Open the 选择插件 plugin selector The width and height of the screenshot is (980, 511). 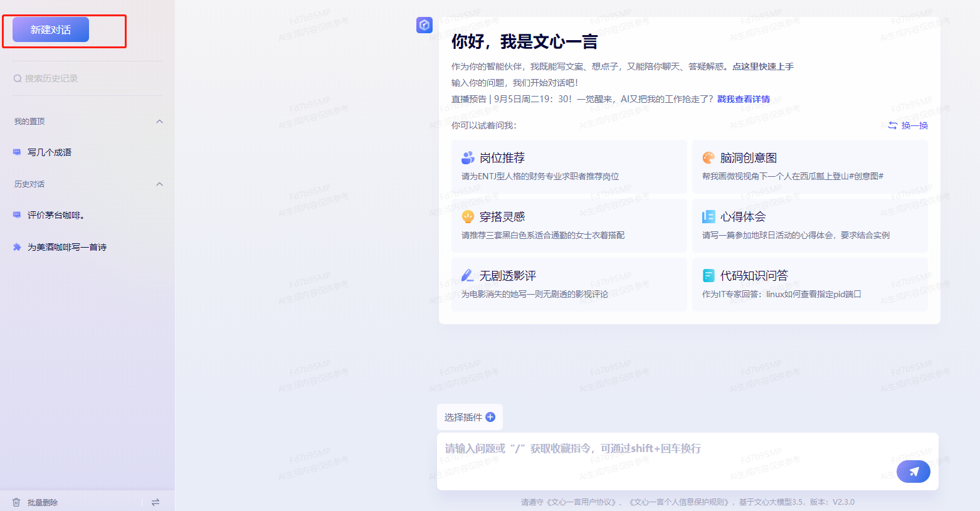(x=470, y=417)
